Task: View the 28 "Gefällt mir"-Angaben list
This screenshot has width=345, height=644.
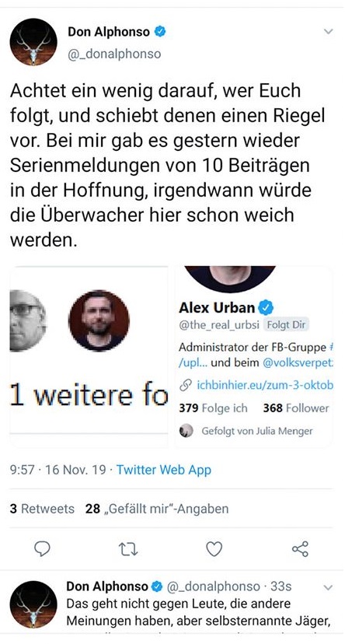Action: click(x=157, y=509)
